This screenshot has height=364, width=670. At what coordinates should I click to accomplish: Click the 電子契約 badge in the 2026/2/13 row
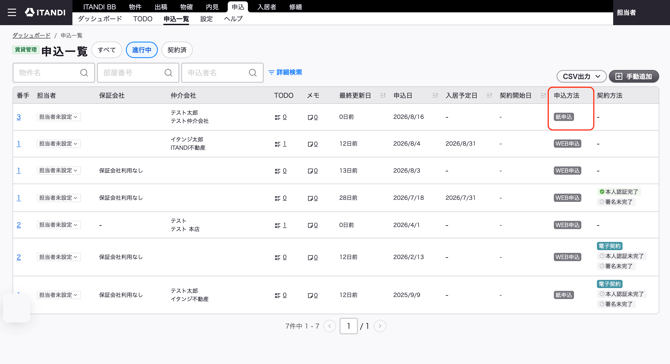(x=609, y=246)
